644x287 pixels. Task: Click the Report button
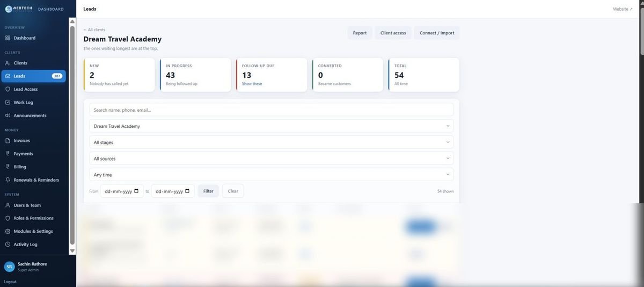pyautogui.click(x=360, y=33)
